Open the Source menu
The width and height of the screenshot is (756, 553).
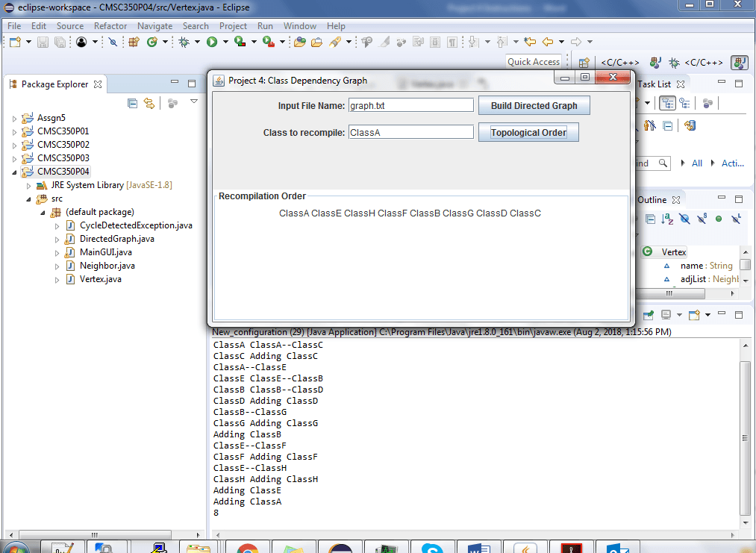click(70, 26)
